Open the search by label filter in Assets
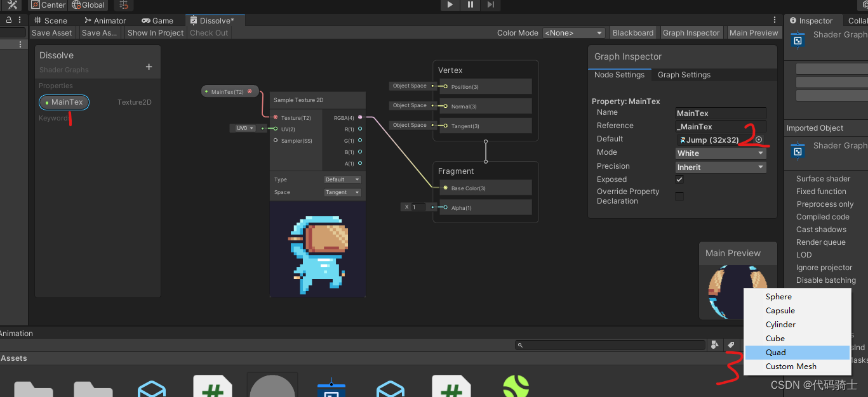Screen dimensions: 868x397 pos(730,345)
